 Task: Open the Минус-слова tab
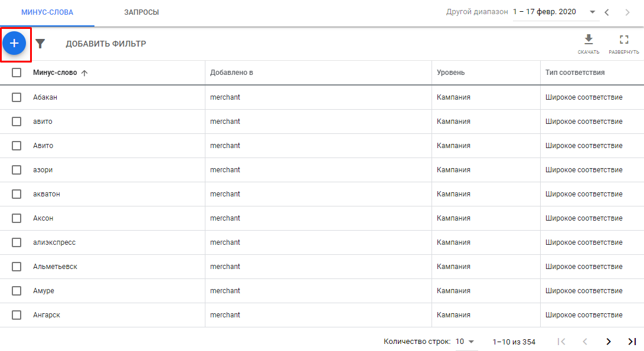coord(47,12)
